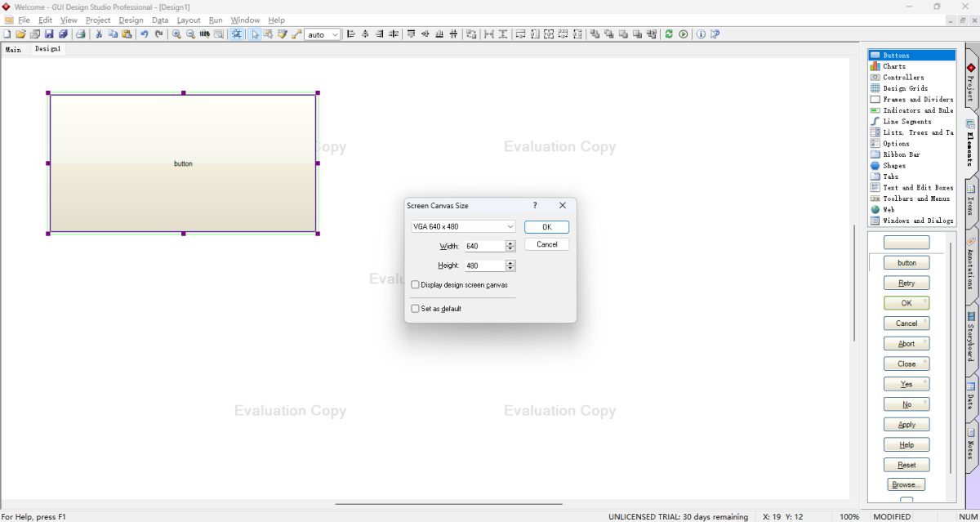980x522 pixels.
Task: Click the Zoom In magnifier icon
Action: (x=176, y=34)
